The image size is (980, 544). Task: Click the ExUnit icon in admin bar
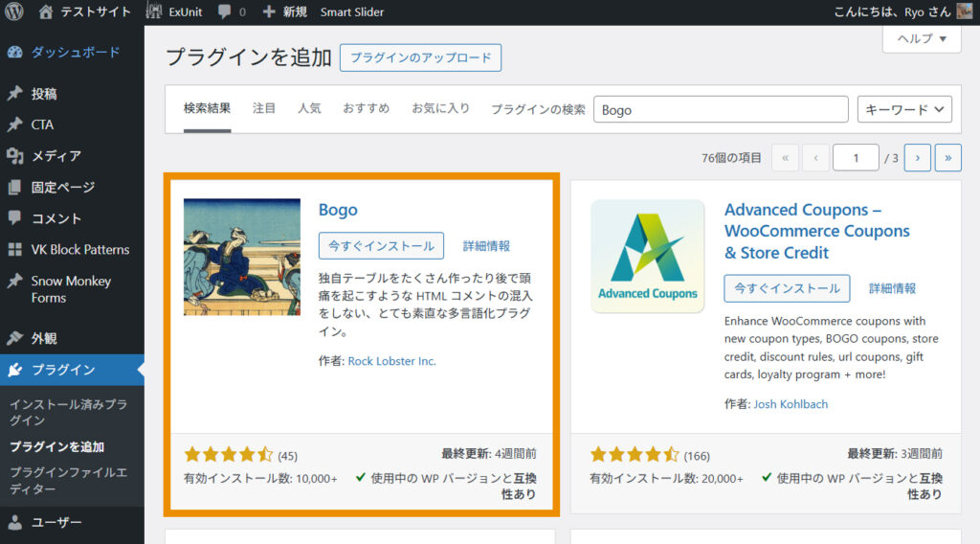click(154, 12)
